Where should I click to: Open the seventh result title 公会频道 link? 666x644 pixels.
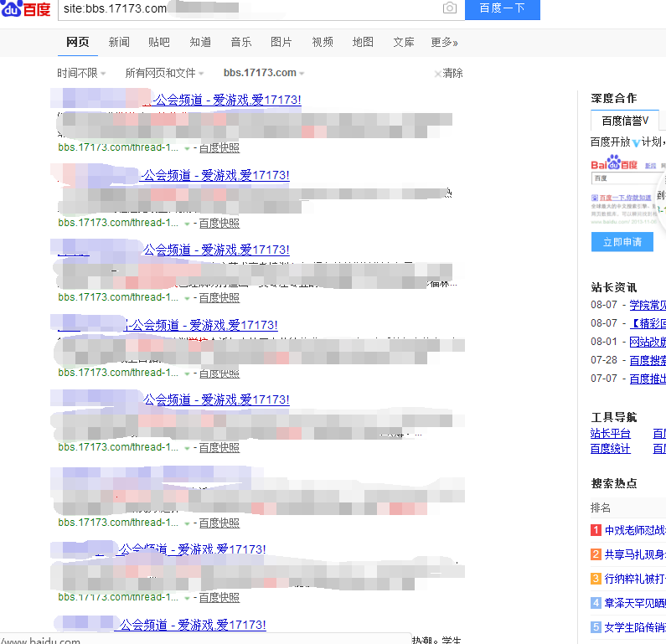click(192, 549)
